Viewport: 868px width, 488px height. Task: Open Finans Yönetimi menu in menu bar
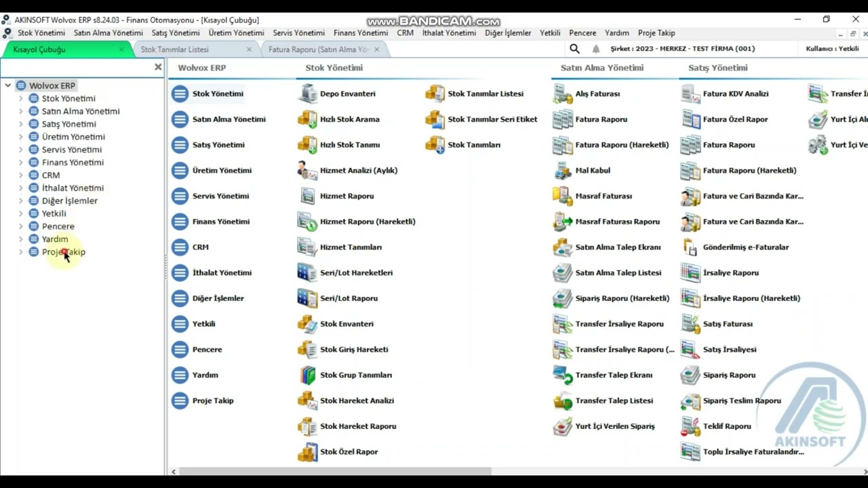pos(361,33)
